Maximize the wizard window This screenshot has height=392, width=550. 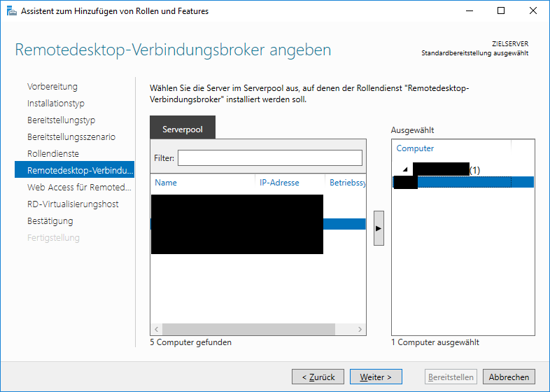(501, 11)
